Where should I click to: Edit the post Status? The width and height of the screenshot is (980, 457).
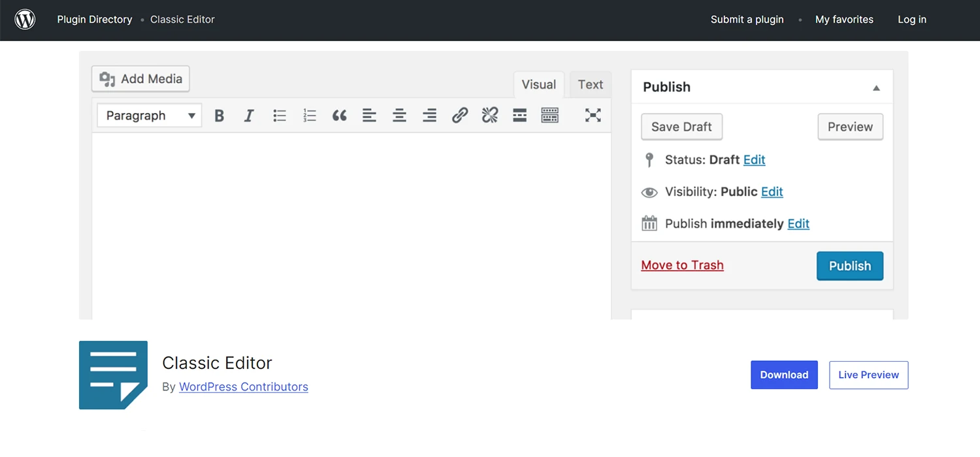tap(754, 160)
